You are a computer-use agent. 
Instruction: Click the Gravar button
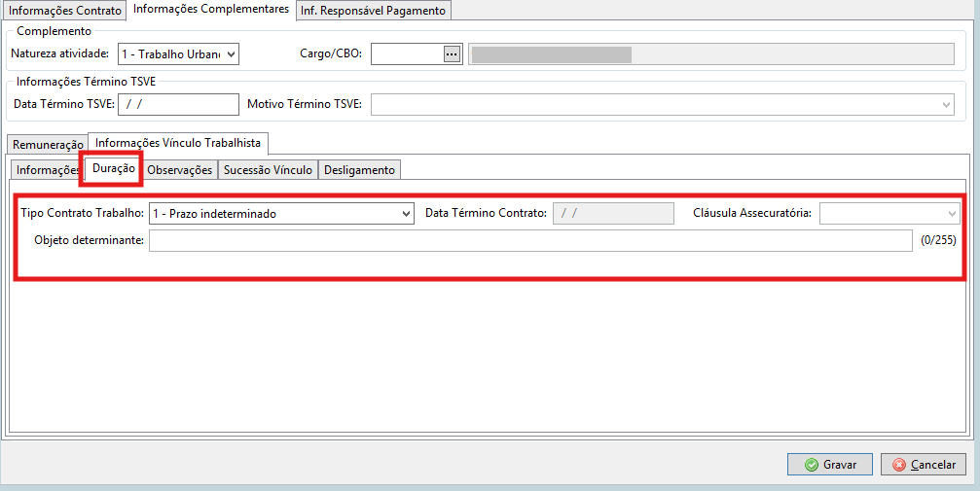[x=830, y=464]
